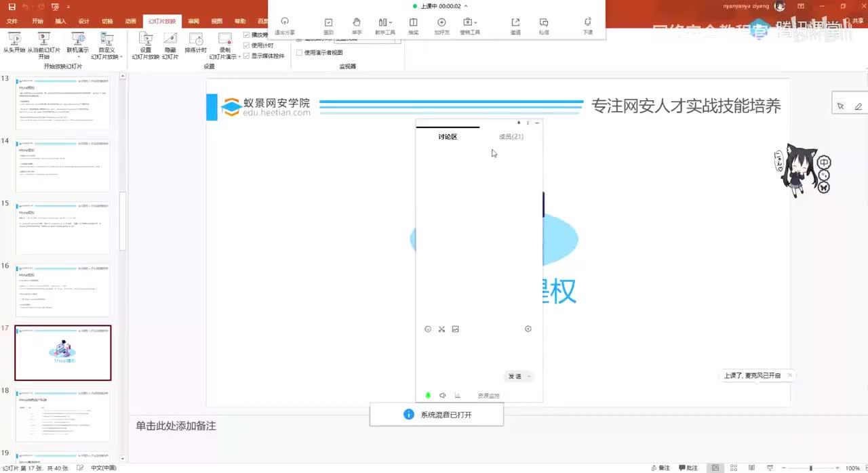Dismiss the 上课了,麦克风已开启 notification
The height and width of the screenshot is (473, 868).
790,375
